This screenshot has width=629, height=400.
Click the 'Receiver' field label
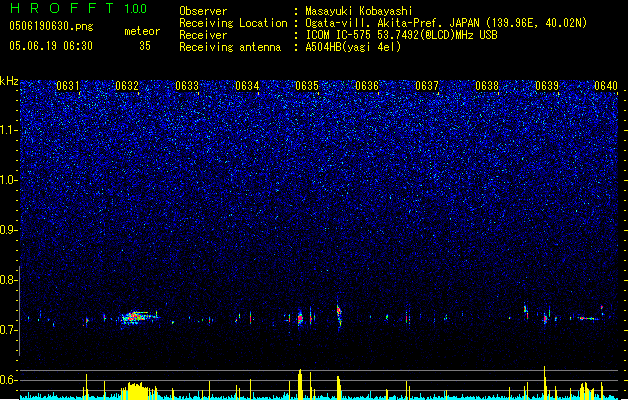pos(203,35)
